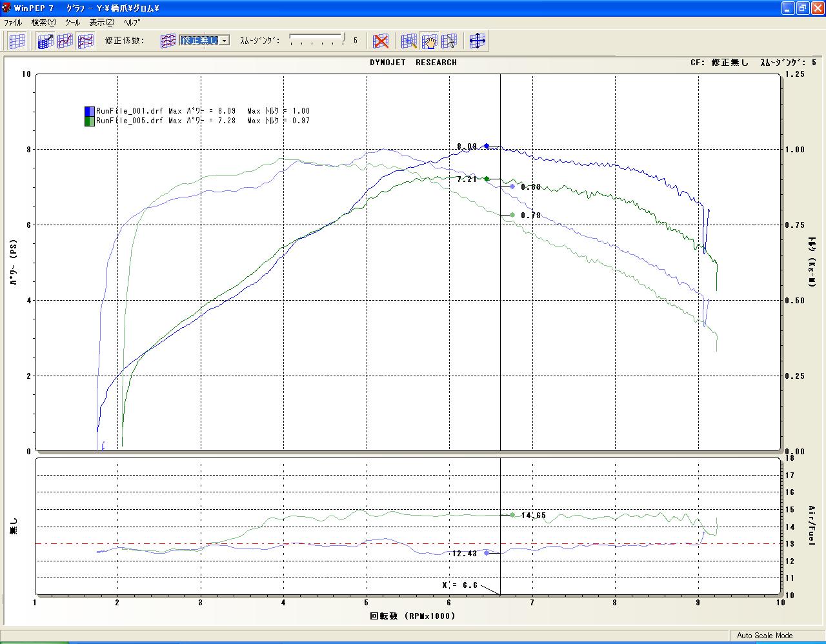This screenshot has height=644, width=826.
Task: Open the ツール menu
Action: (x=72, y=23)
